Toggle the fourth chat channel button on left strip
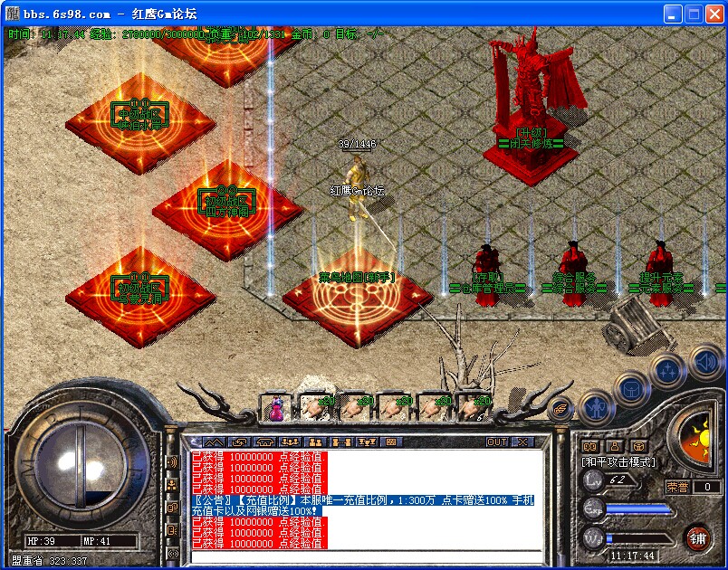This screenshot has width=728, height=570. 173,530
